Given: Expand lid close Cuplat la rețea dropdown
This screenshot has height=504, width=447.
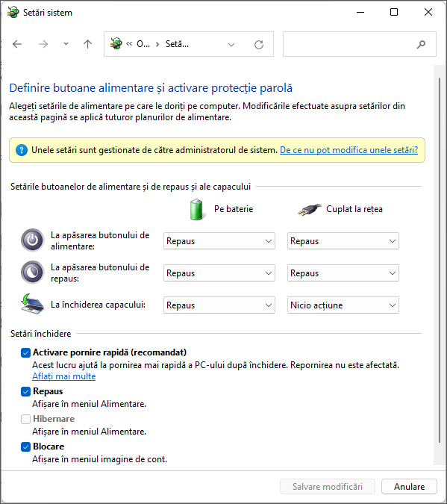Looking at the screenshot, I should tap(343, 305).
